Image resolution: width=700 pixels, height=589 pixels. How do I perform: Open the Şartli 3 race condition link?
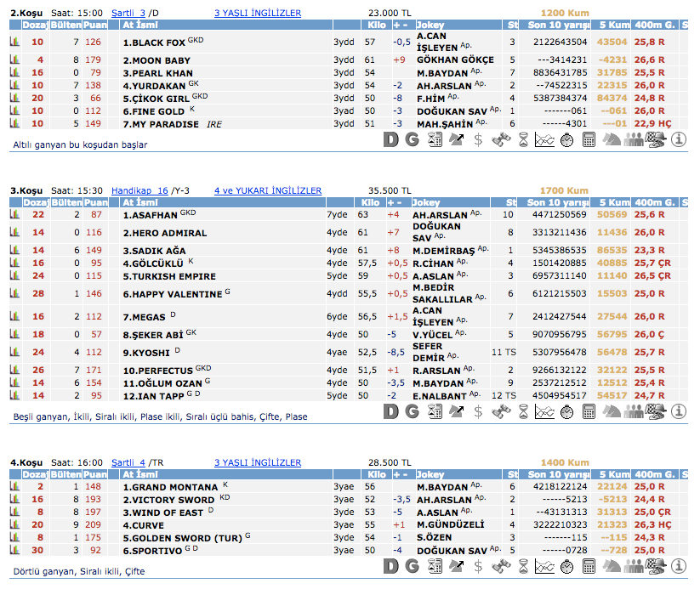pyautogui.click(x=128, y=14)
